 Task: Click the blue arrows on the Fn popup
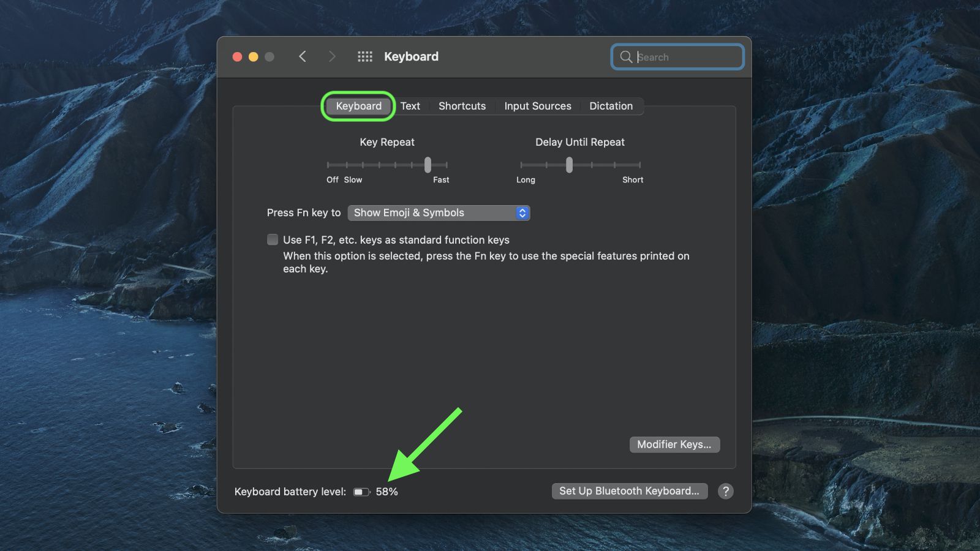click(x=522, y=212)
